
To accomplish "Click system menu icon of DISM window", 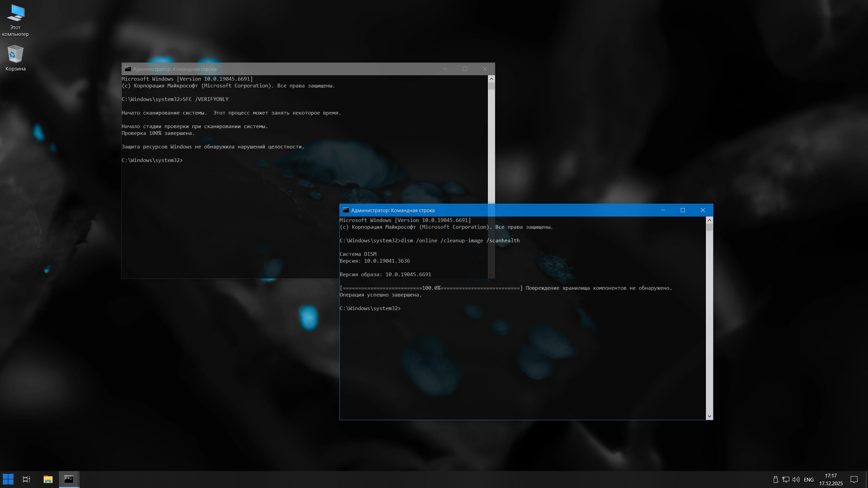I will (x=346, y=210).
